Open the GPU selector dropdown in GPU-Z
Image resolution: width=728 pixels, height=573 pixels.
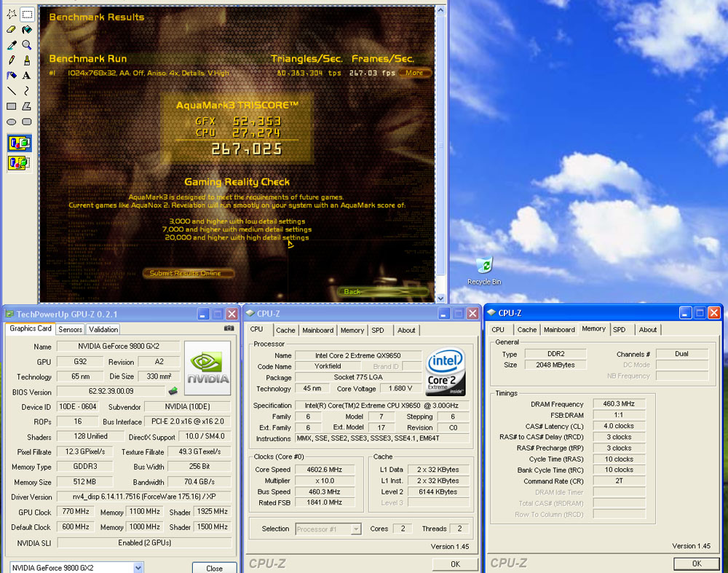[x=138, y=567]
